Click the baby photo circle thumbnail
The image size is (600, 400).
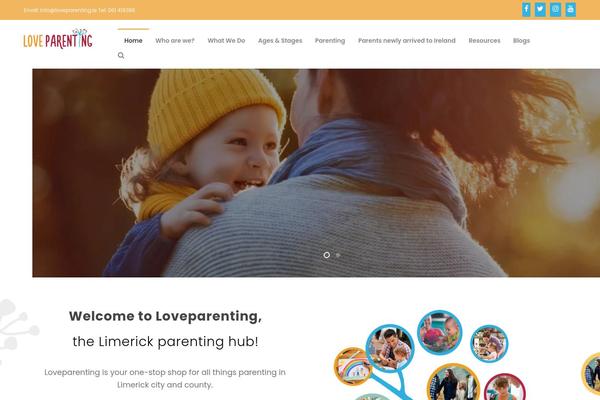click(x=440, y=332)
